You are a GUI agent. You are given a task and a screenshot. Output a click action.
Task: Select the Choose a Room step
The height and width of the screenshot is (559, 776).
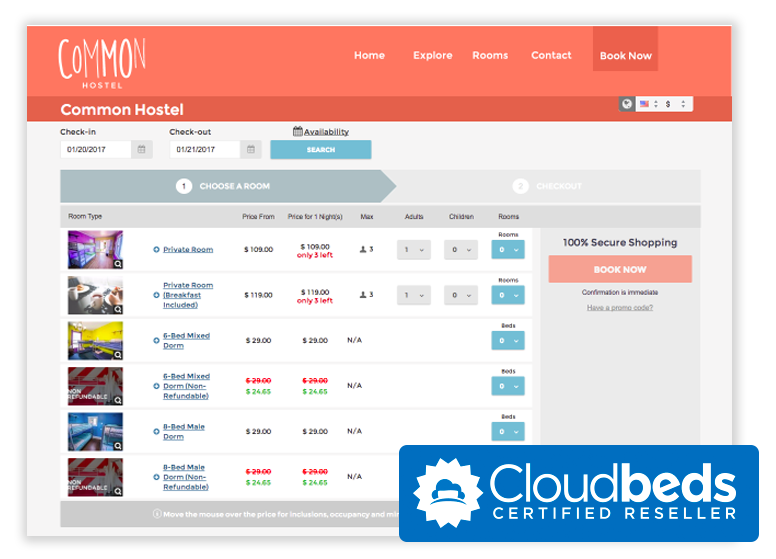click(x=228, y=186)
